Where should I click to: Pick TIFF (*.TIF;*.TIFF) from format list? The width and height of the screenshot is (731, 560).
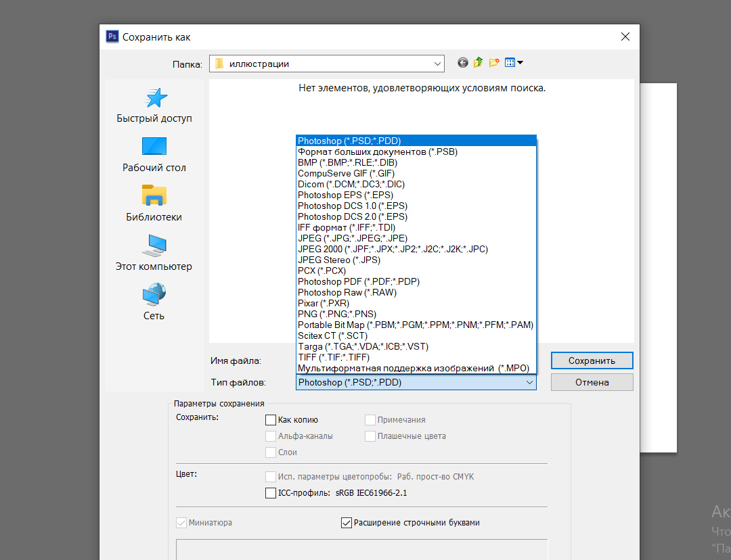pyautogui.click(x=334, y=357)
